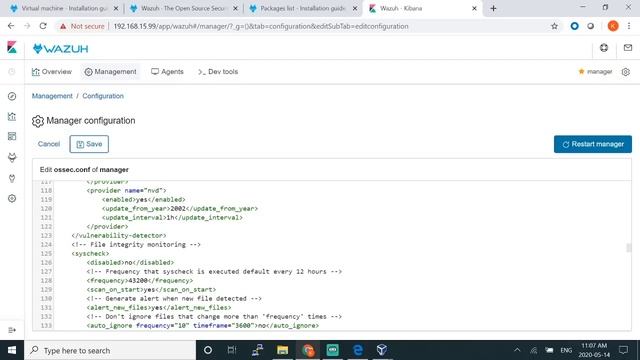Open Task View in taskbar
Screen dimensions: 640x360
point(232,350)
